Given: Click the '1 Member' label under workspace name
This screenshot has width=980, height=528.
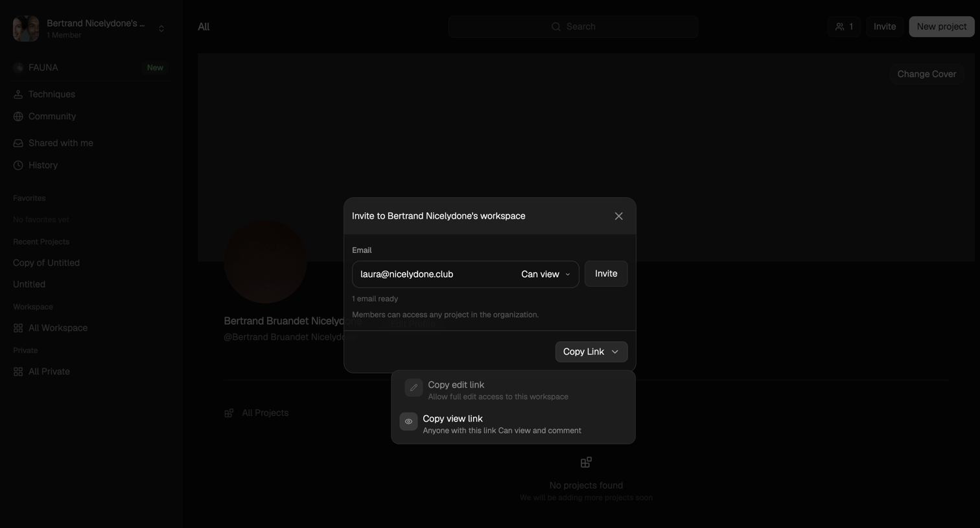Looking at the screenshot, I should pos(64,36).
